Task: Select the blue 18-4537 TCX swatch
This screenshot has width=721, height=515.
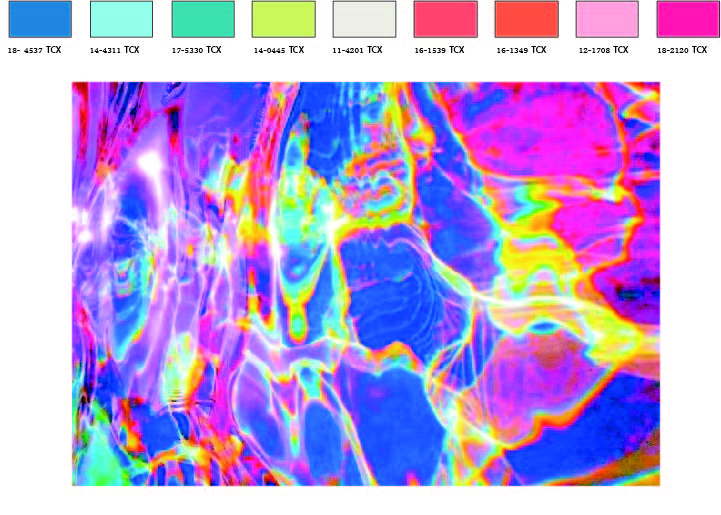Action: (x=40, y=19)
